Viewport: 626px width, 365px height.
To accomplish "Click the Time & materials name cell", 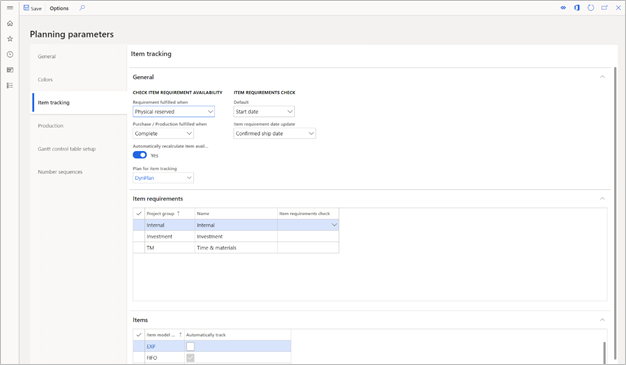I will (x=236, y=248).
